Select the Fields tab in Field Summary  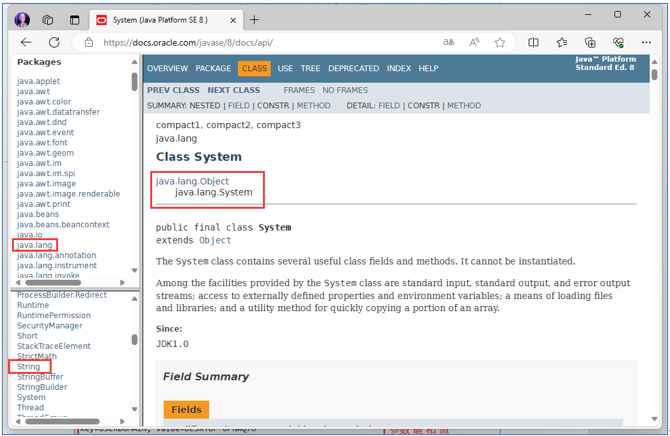tap(186, 409)
